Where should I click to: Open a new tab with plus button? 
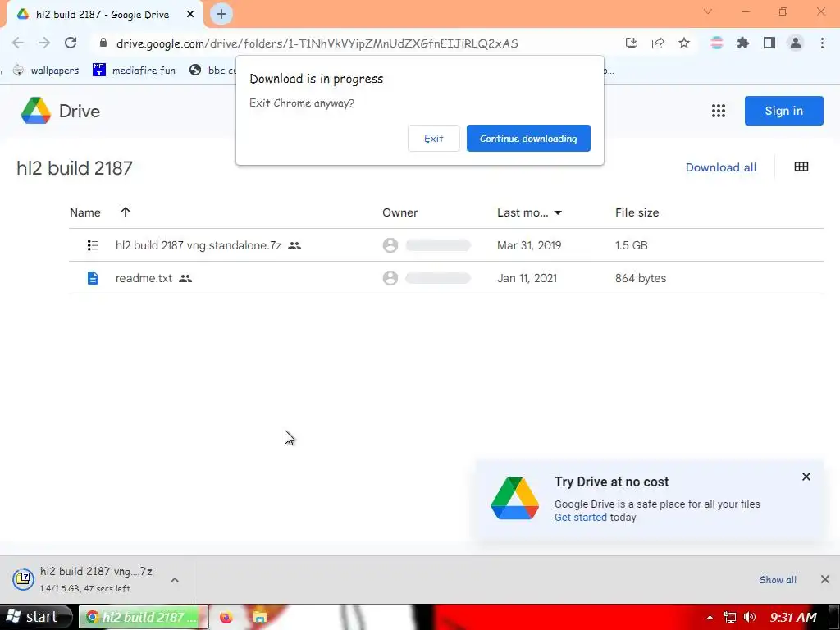point(221,14)
